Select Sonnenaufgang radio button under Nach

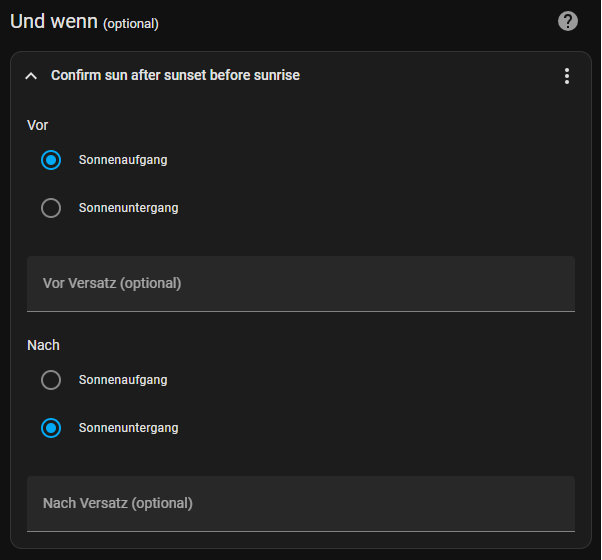click(x=51, y=380)
